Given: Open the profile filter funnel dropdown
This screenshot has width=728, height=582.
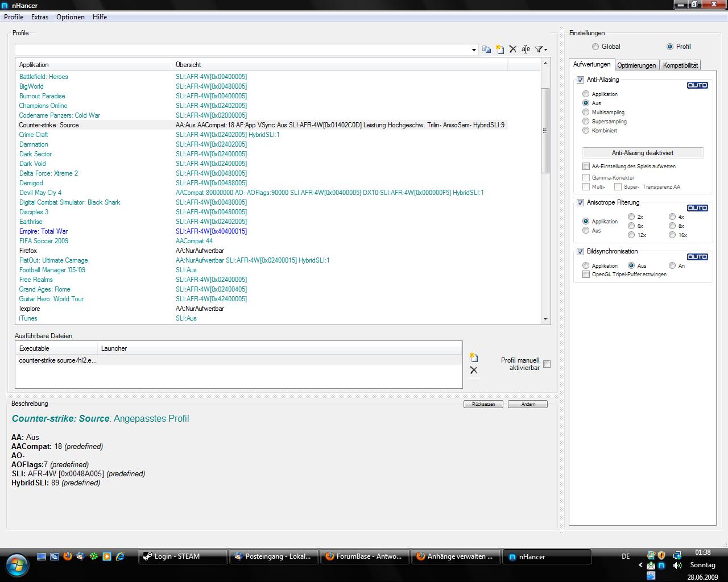Looking at the screenshot, I should click(541, 49).
